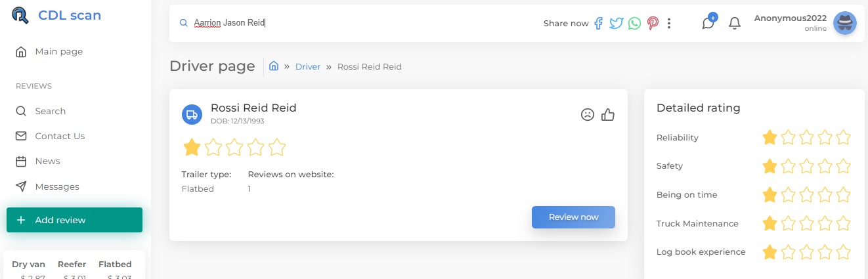
Task: Open the notifications bell
Action: coord(735,24)
